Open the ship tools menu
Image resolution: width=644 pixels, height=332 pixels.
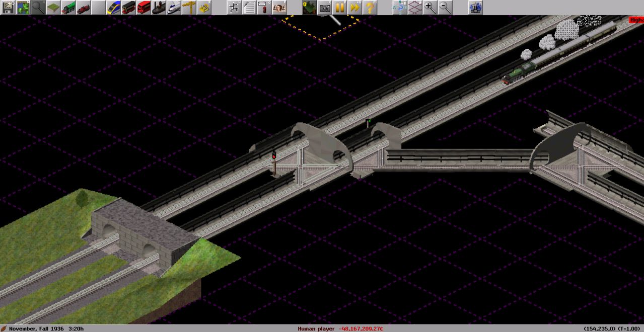159,8
